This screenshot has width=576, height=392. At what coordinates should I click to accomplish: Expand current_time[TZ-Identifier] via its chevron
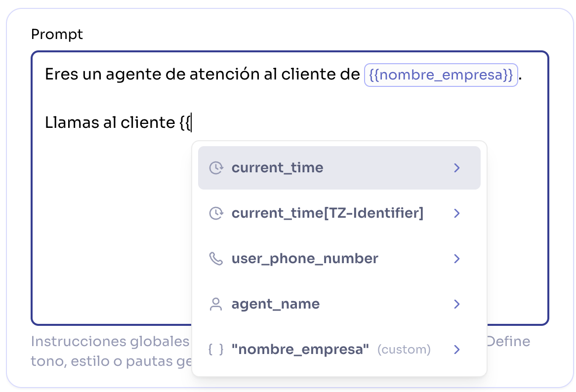[x=456, y=213]
